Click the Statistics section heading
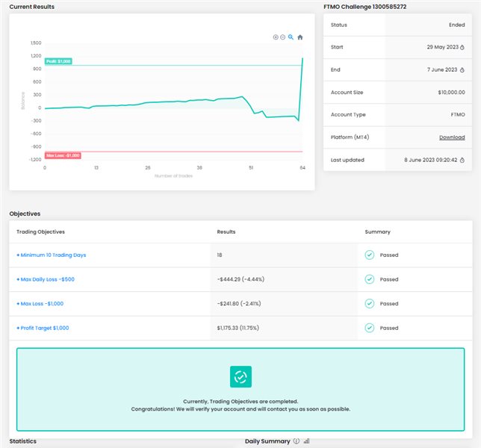Screen dimensions: 481x448 coord(22,441)
